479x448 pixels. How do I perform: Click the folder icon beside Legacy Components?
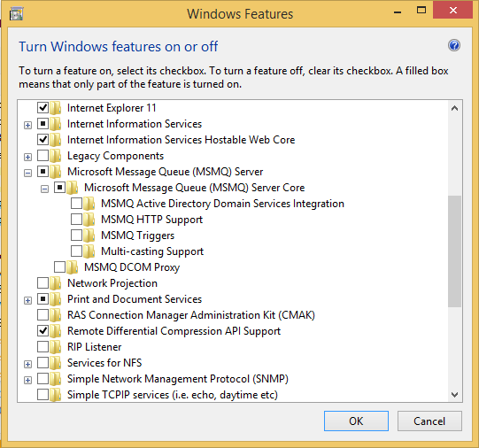(x=56, y=156)
